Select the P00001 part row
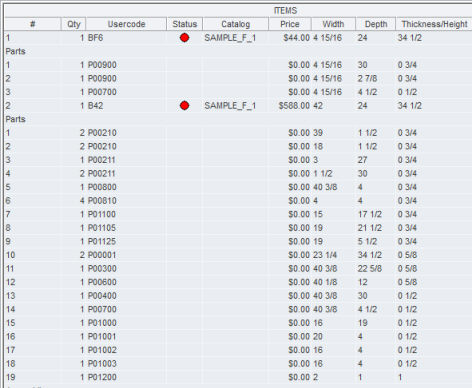472x388 pixels. (x=238, y=255)
